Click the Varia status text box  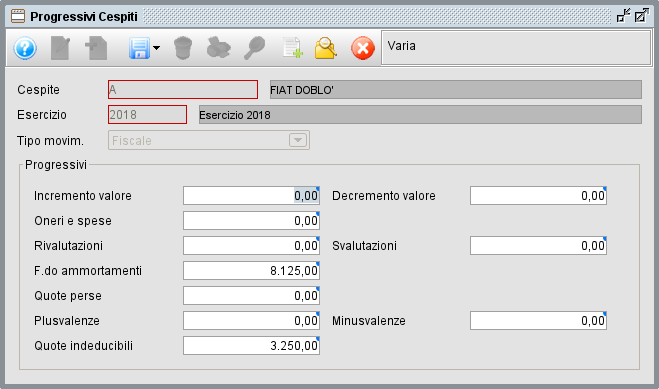[x=516, y=47]
